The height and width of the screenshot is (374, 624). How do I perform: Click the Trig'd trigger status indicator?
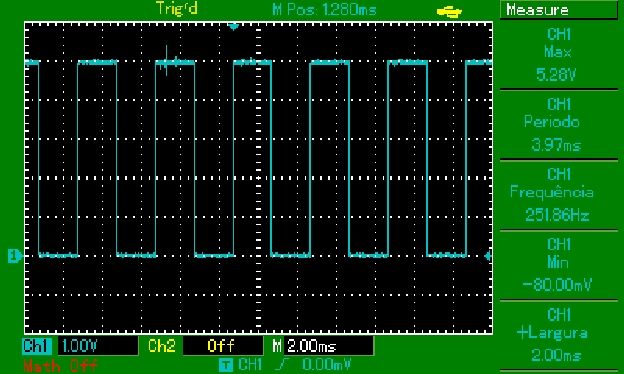pyautogui.click(x=177, y=8)
